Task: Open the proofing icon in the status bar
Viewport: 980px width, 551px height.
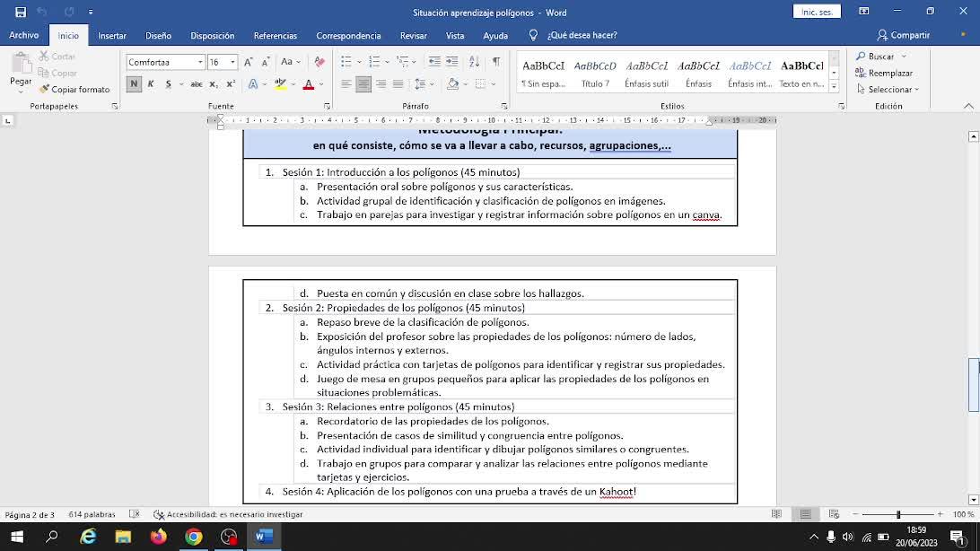Action: coord(135,514)
